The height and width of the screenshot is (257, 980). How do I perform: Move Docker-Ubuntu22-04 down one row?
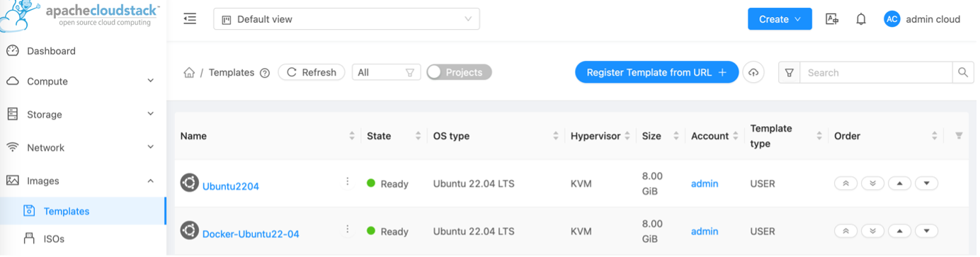tap(926, 231)
